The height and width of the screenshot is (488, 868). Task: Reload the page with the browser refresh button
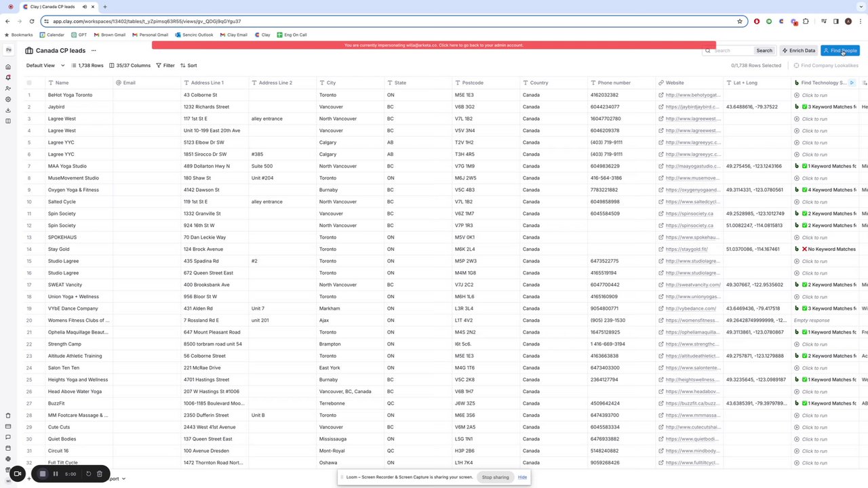click(x=31, y=21)
